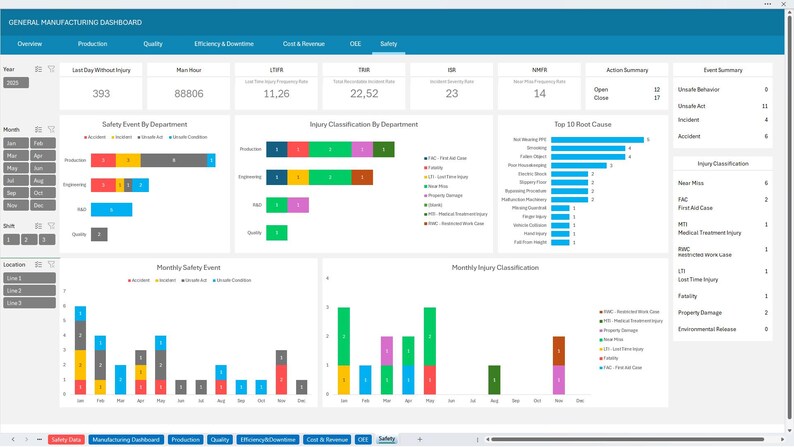The height and width of the screenshot is (447, 794).
Task: Toggle multi-select on the Location slicer
Action: tap(38, 264)
